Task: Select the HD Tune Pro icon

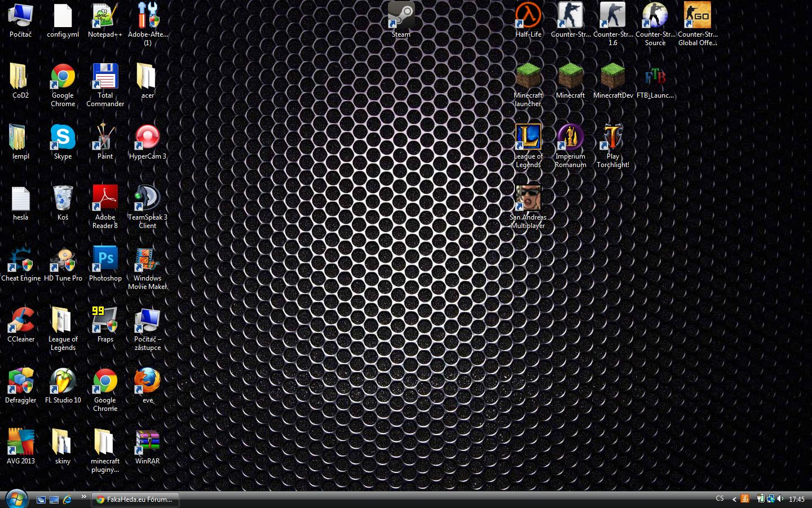Action: click(63, 264)
